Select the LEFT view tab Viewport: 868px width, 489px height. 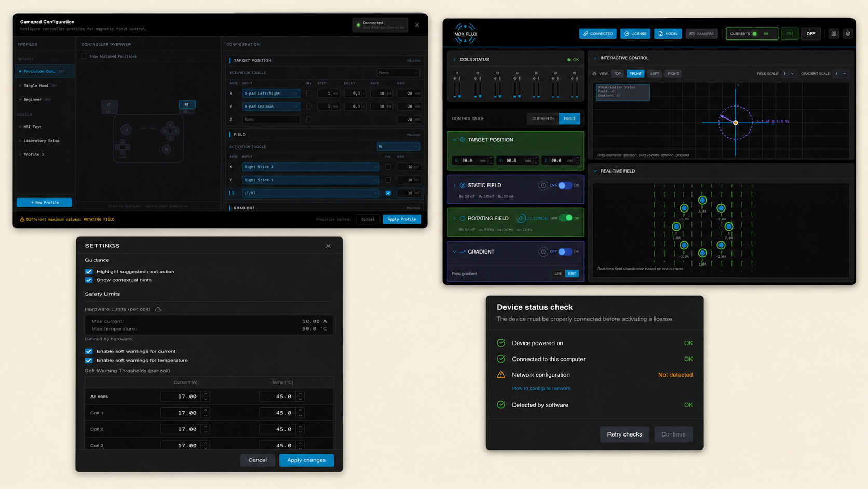click(655, 74)
